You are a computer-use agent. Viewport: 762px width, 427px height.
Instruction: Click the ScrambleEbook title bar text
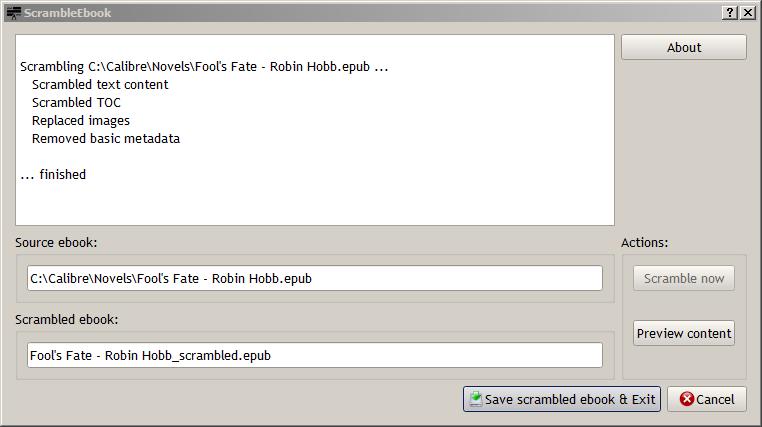pyautogui.click(x=68, y=13)
